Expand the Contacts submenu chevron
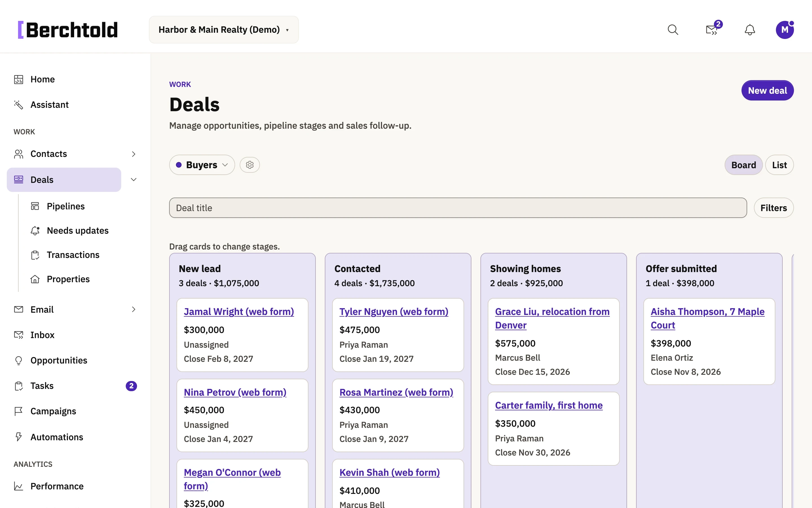The image size is (812, 508). [x=134, y=154]
